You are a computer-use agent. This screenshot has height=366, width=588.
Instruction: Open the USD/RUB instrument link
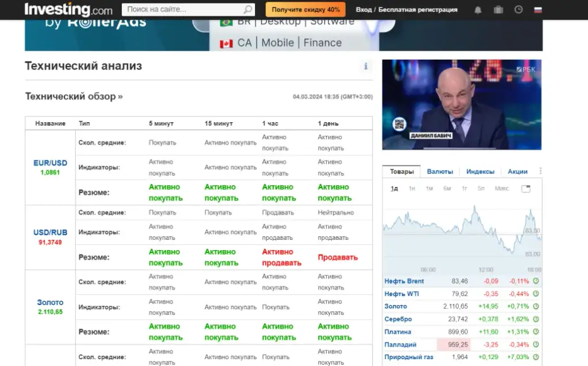51,232
